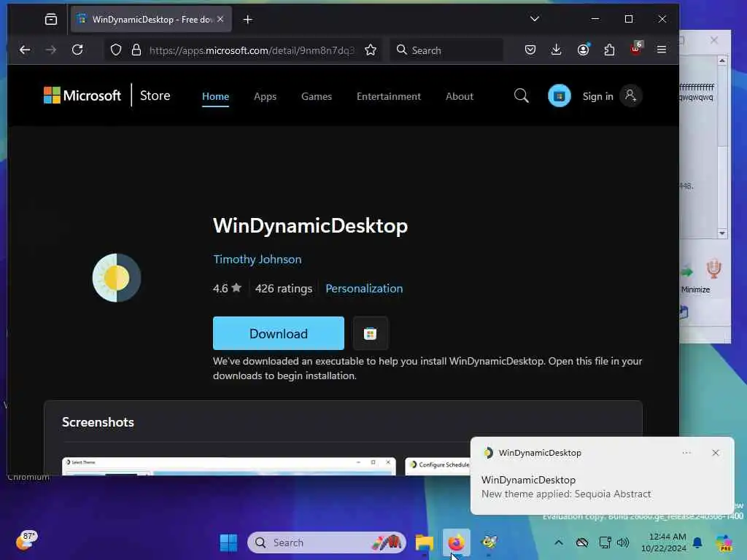Click the blue Microsoft Store app icon
747x560 pixels.
click(560, 96)
